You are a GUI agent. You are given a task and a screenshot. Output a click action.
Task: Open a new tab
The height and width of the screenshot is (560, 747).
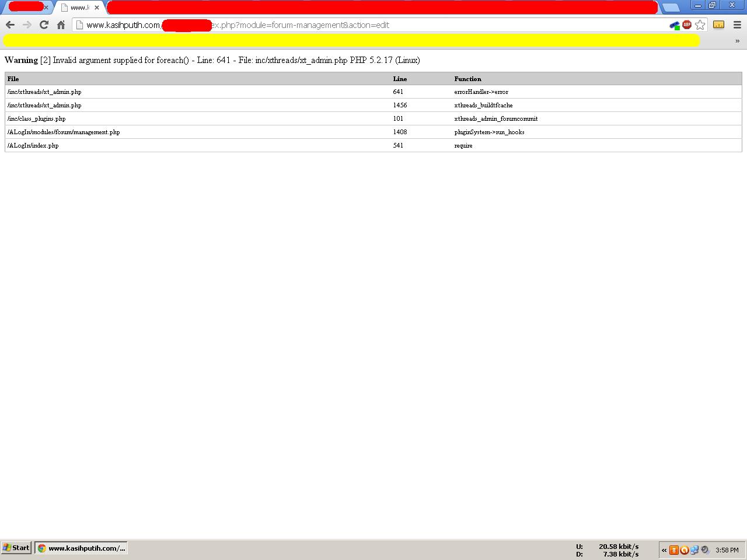pyautogui.click(x=671, y=8)
